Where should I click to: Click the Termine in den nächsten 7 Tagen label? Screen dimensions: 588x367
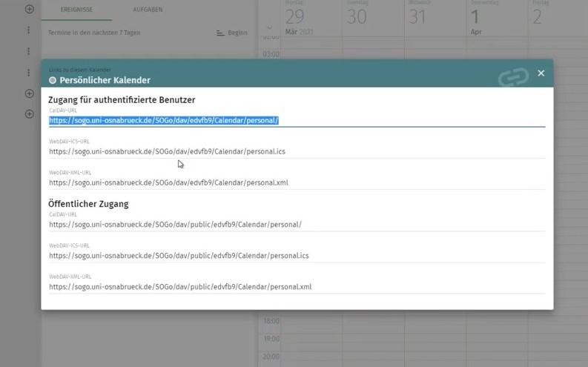click(x=94, y=33)
